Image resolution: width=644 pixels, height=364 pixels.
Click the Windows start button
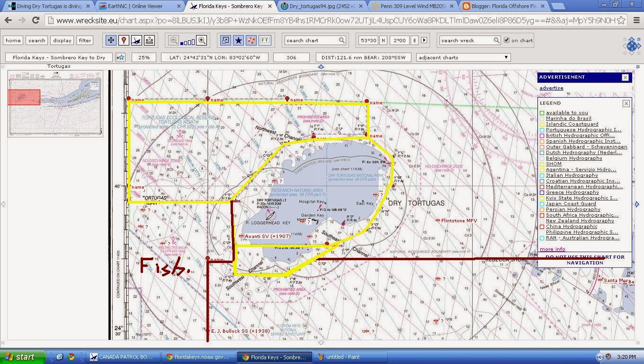coord(23,357)
